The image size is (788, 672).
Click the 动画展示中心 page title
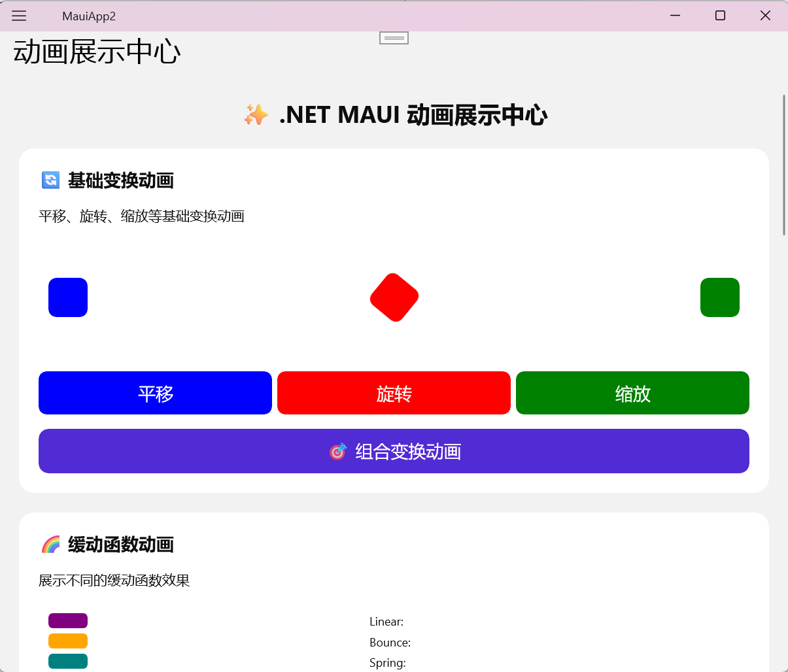(97, 52)
